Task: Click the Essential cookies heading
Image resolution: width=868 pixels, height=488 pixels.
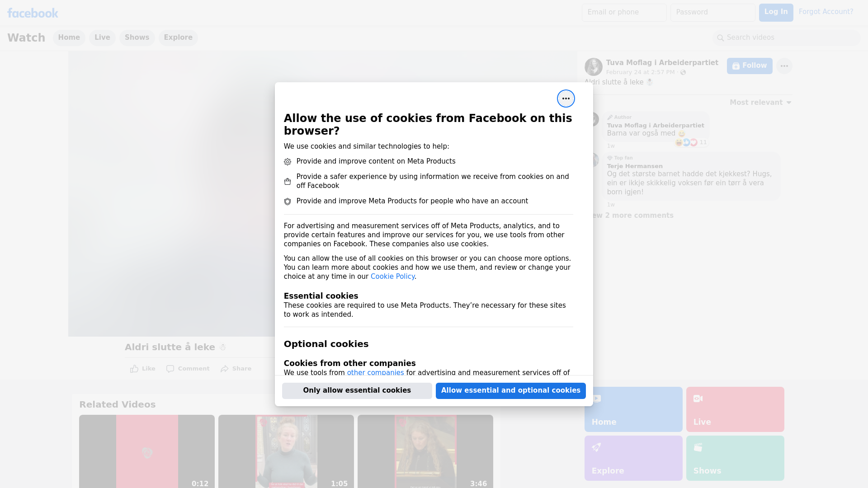Action: point(321,296)
